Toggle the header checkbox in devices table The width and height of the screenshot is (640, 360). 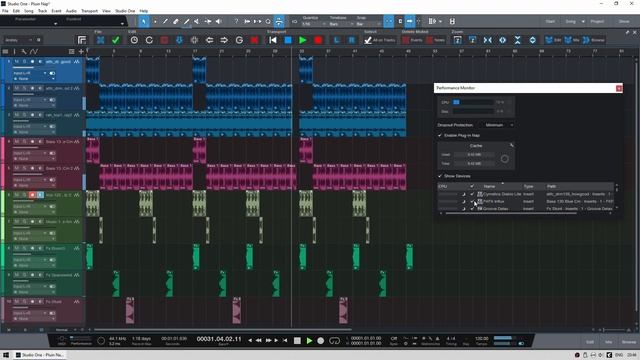pyautogui.click(x=472, y=186)
